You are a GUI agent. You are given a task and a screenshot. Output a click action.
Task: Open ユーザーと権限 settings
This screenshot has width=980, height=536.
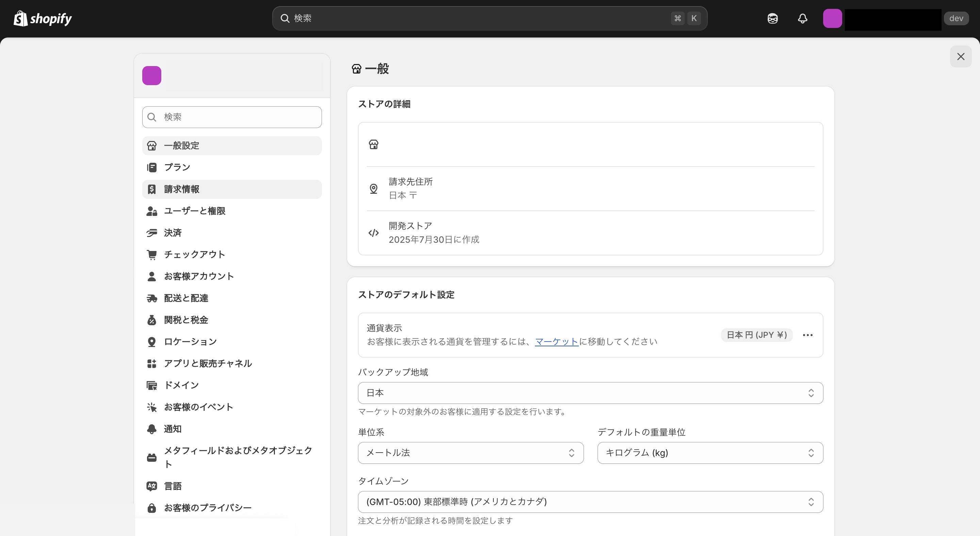coord(195,211)
